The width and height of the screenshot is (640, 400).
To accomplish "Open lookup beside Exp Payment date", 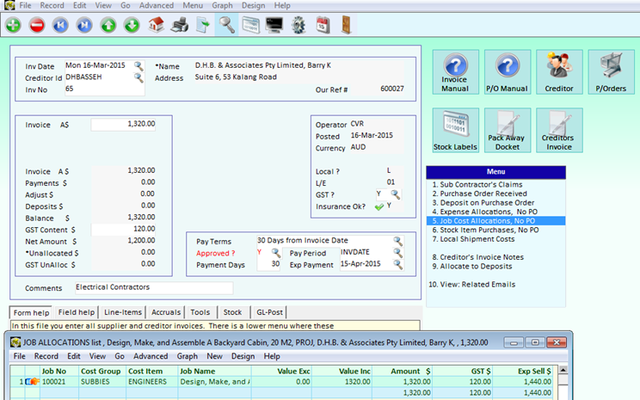I will click(x=398, y=264).
